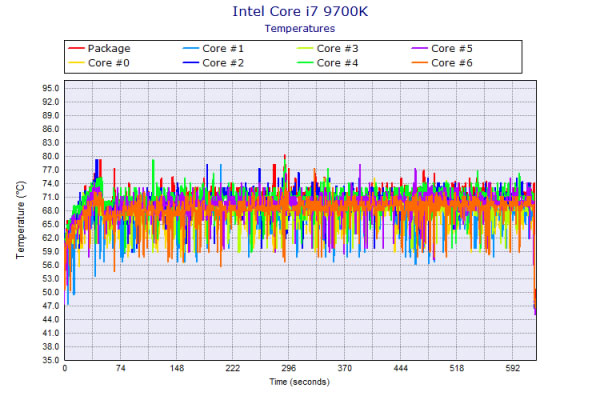Click the 222 x-axis tick label
Screen dimensions: 600x400
tap(233, 368)
